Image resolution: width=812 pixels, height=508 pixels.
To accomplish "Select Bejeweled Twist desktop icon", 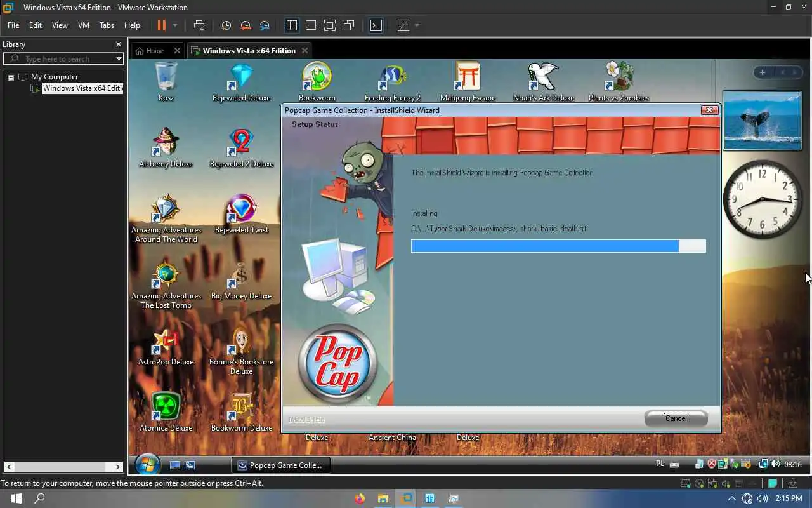I will (x=241, y=214).
